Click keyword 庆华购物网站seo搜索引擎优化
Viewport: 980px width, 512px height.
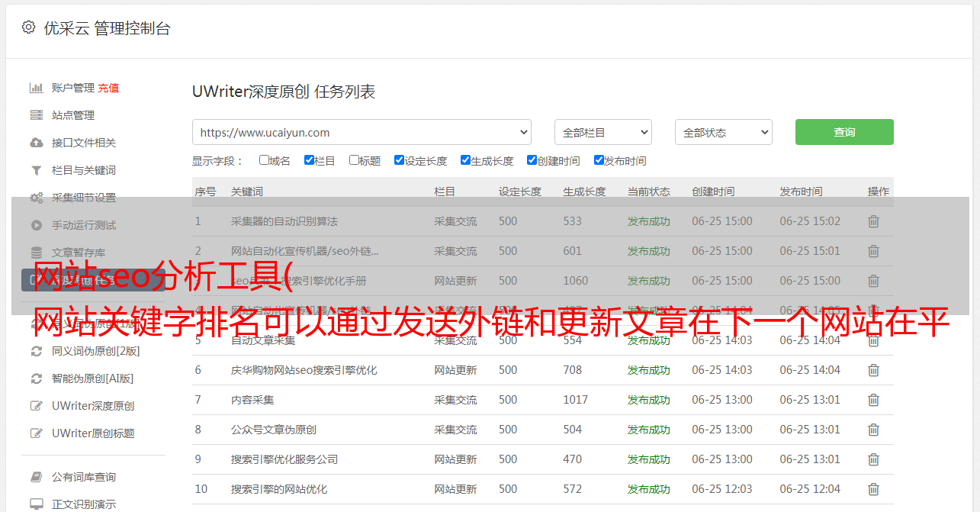[304, 370]
